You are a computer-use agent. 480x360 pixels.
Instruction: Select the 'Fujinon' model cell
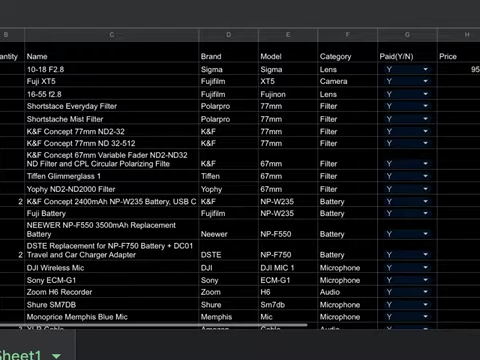[288, 94]
